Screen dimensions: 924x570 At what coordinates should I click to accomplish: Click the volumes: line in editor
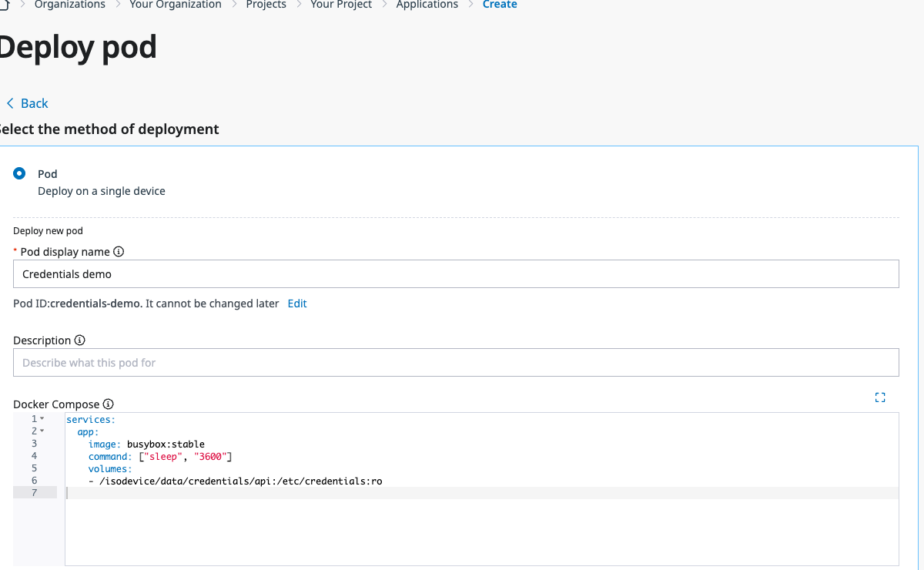110,468
